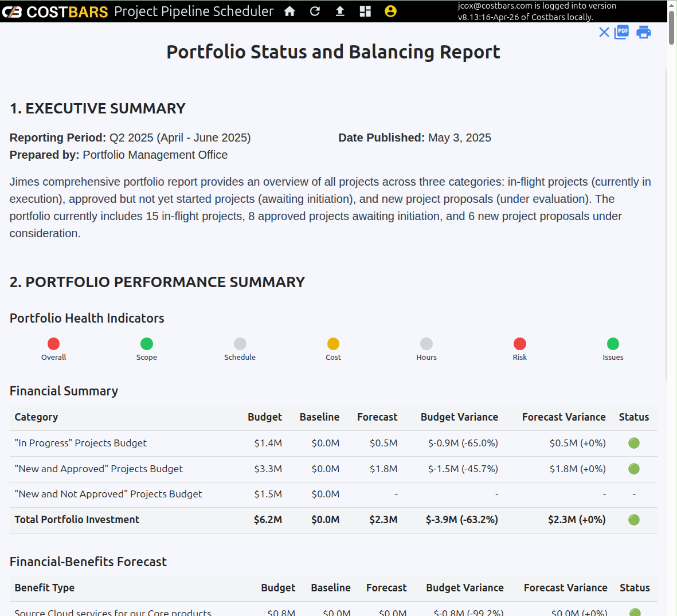The image size is (677, 616).
Task: Click the green Scope health indicator
Action: pos(147,344)
